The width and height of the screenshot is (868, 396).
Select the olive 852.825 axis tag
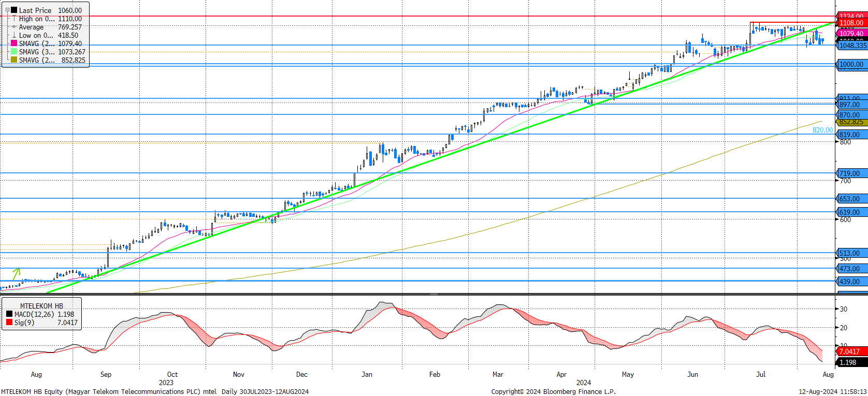click(852, 122)
